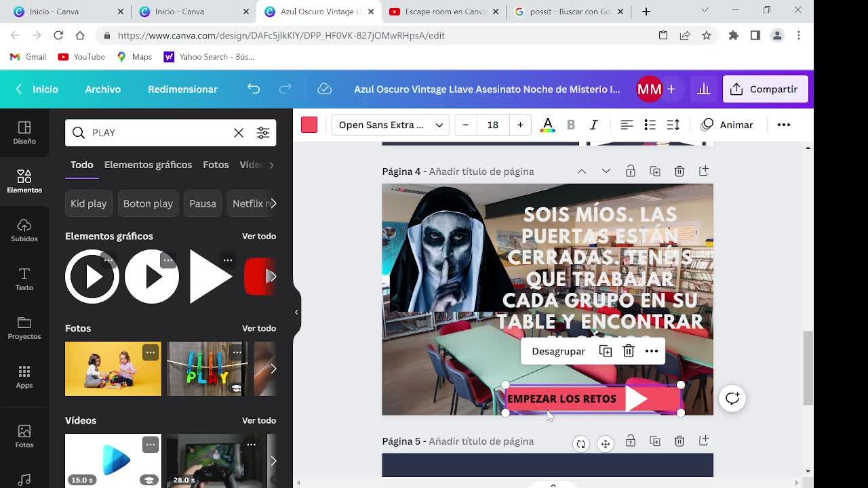Screen dimensions: 868x488
Task: Open search filter options icon
Action: coord(263,133)
